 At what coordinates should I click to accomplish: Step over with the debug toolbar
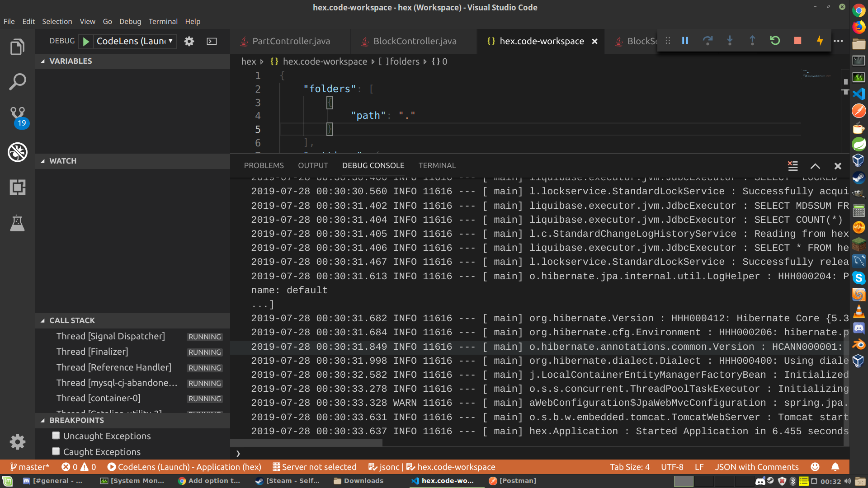[707, 41]
